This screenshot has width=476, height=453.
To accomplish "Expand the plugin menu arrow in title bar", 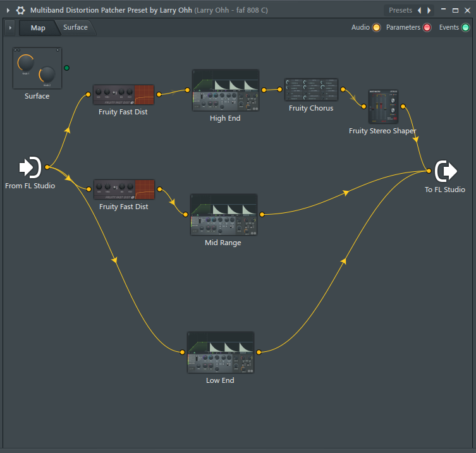I will click(8, 11).
